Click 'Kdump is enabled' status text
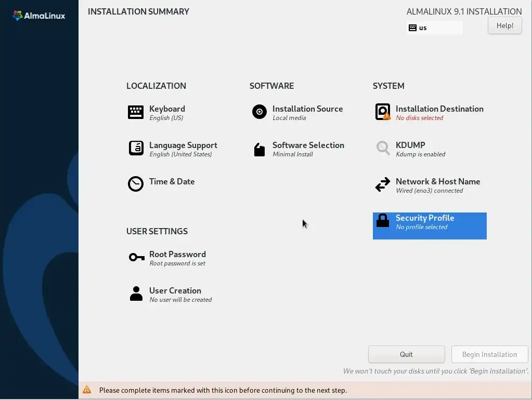The image size is (532, 400). click(x=420, y=154)
